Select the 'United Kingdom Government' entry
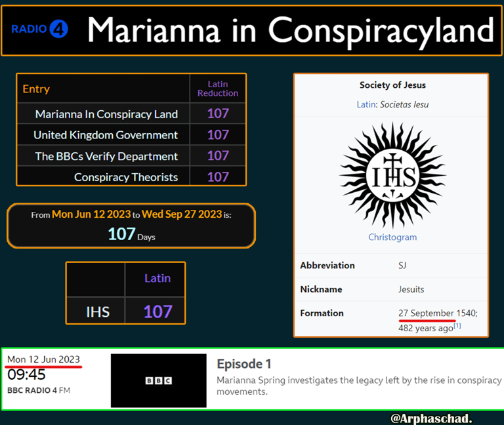504x425 pixels. coord(106,135)
